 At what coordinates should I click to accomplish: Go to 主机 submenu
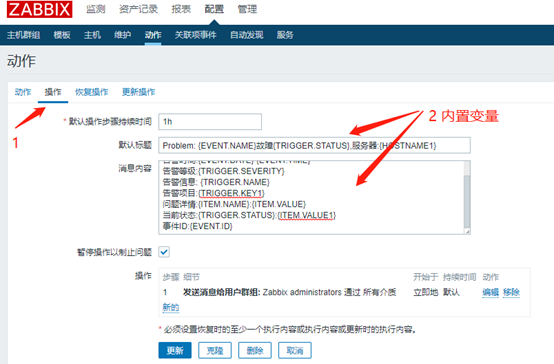pos(92,35)
